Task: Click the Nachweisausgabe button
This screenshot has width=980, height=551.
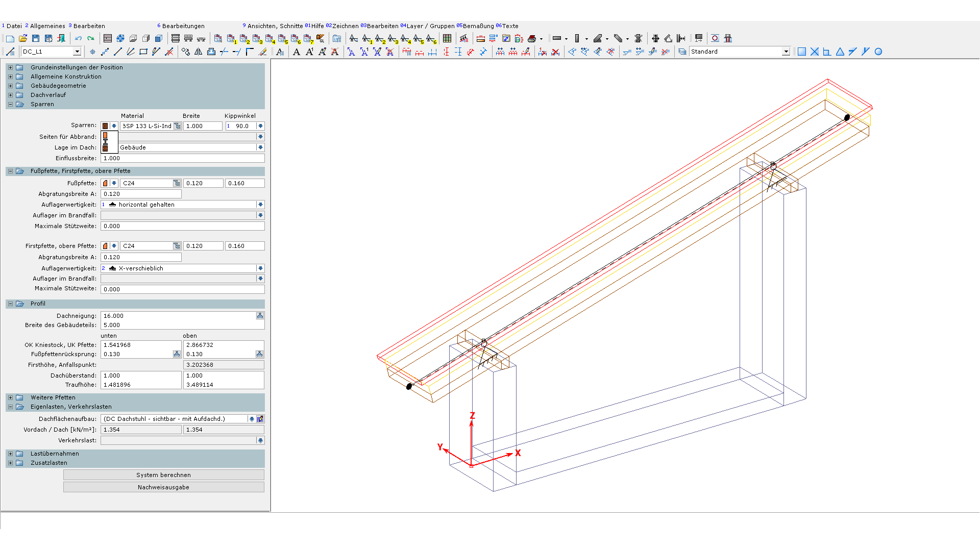Action: point(163,487)
